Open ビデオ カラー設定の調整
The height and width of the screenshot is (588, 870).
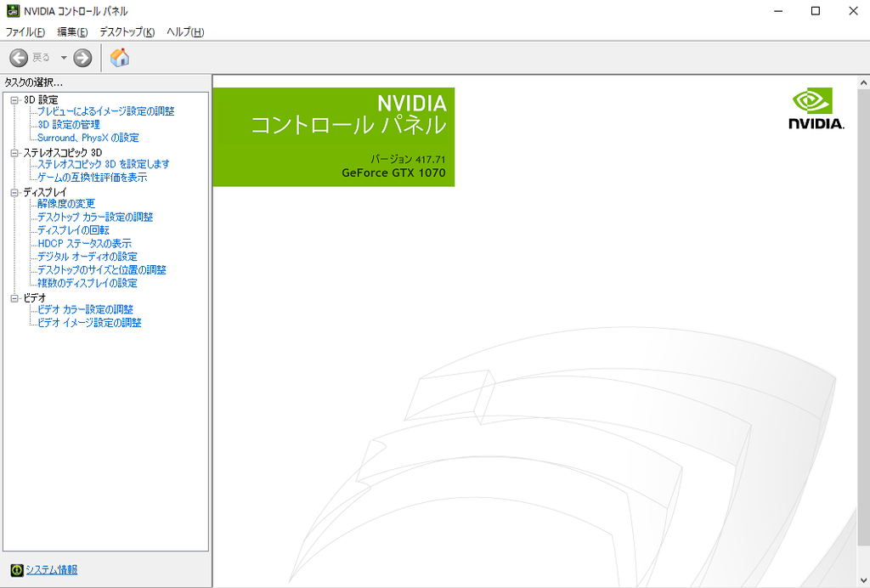click(x=85, y=309)
